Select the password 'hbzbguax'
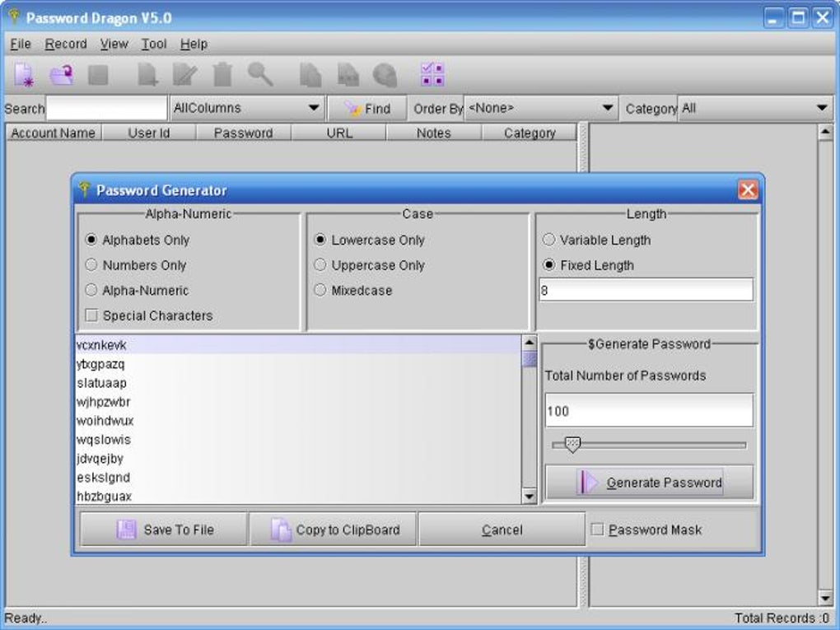 tap(298, 496)
